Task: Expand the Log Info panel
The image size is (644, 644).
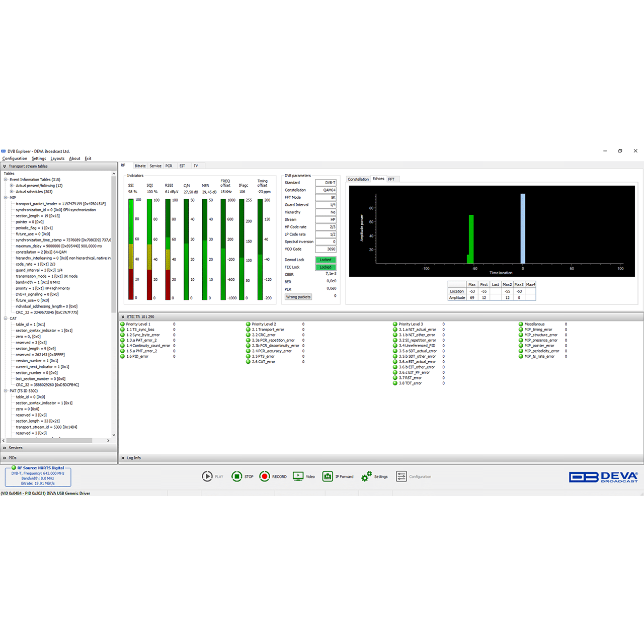Action: 123,458
